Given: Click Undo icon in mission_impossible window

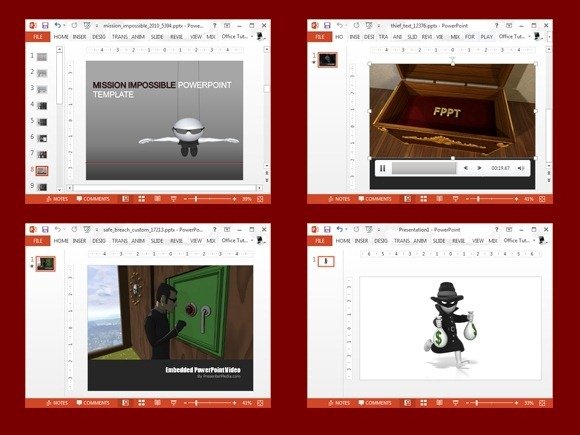Looking at the screenshot, I should (x=58, y=26).
